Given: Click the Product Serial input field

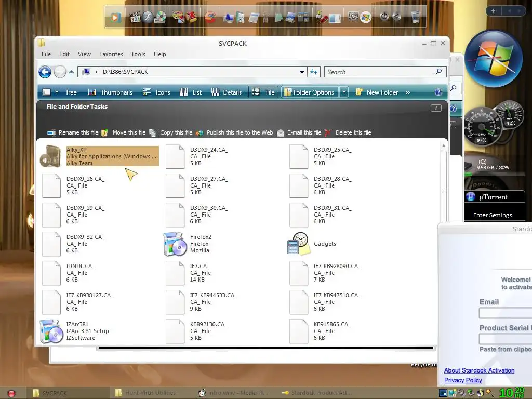Looking at the screenshot, I should (x=506, y=339).
